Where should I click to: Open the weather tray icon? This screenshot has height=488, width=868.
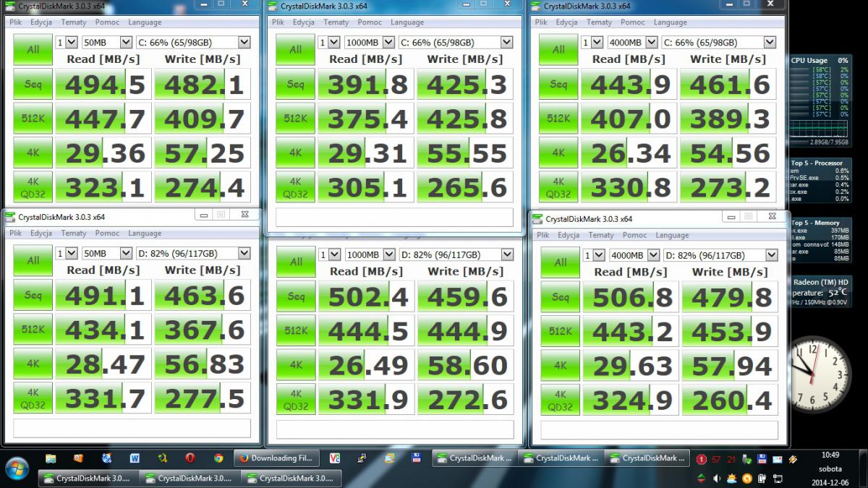[732, 478]
